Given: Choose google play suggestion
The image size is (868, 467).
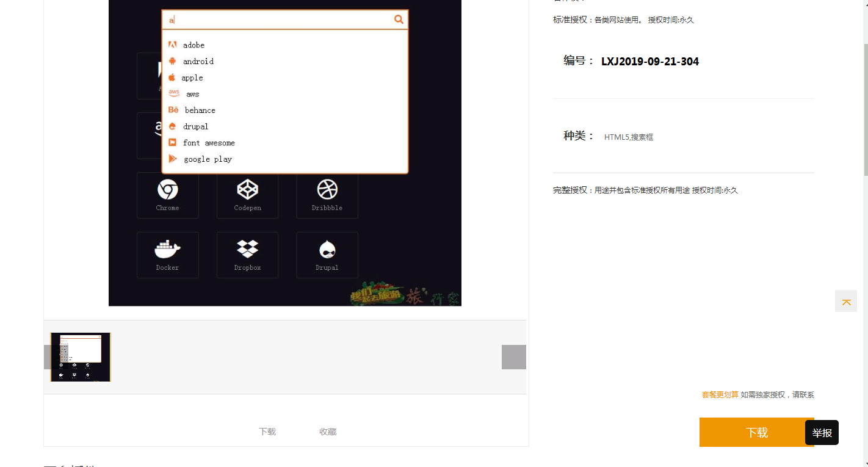Looking at the screenshot, I should 208,159.
